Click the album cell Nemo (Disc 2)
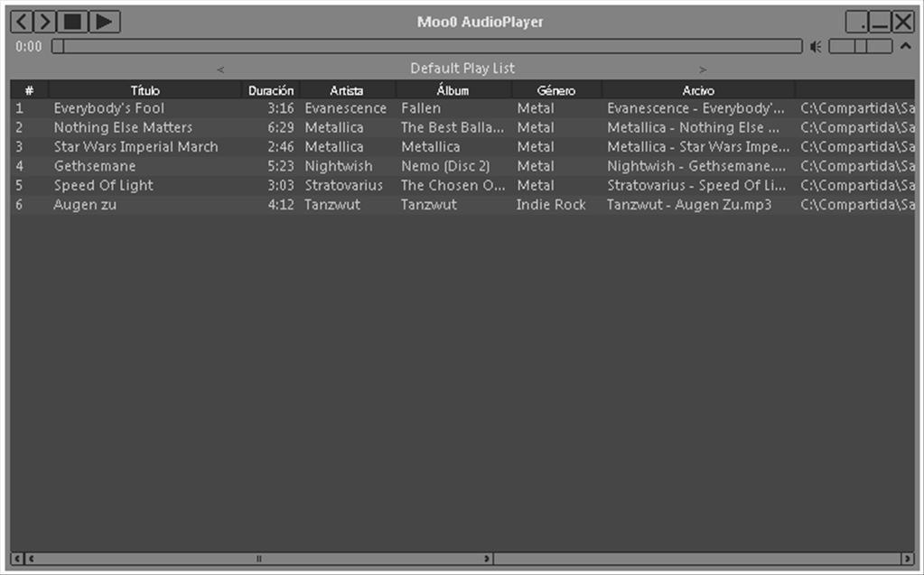 445,166
